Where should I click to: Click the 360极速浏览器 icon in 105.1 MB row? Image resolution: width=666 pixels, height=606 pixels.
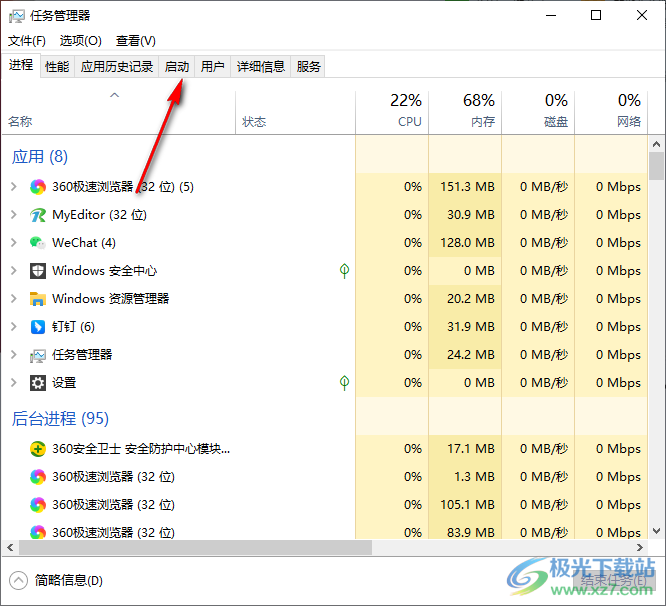[x=38, y=505]
